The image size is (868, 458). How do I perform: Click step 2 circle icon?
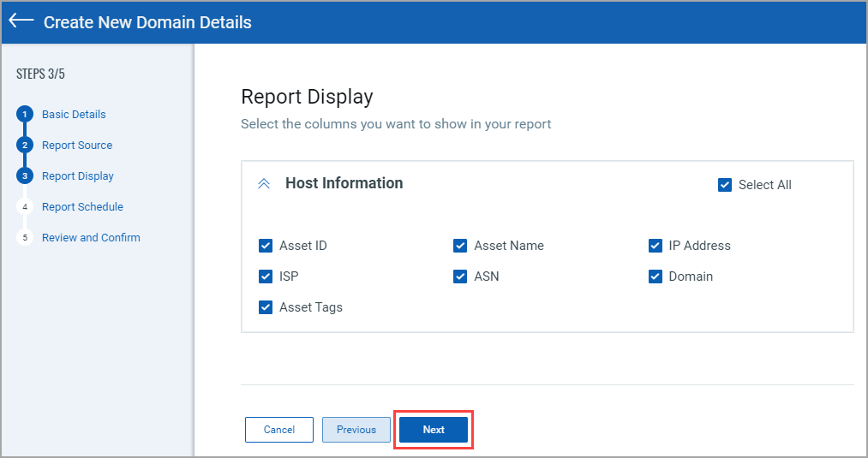[x=25, y=146]
